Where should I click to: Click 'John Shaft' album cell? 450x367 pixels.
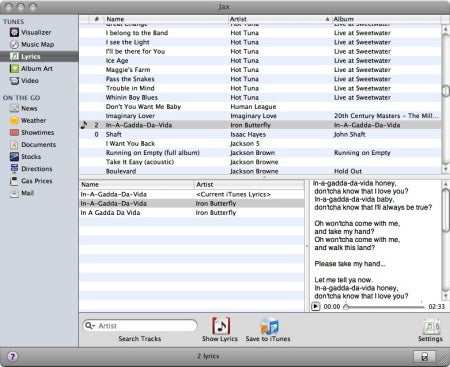(x=350, y=134)
